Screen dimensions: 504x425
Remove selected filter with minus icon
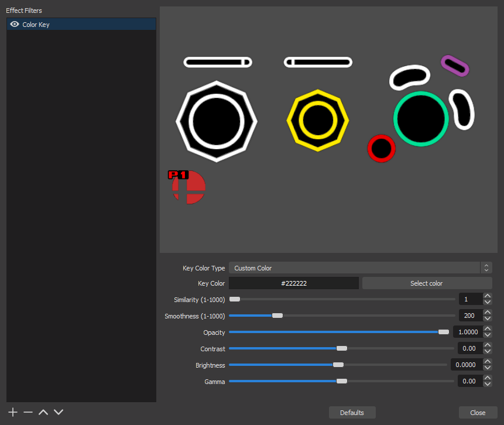(28, 412)
